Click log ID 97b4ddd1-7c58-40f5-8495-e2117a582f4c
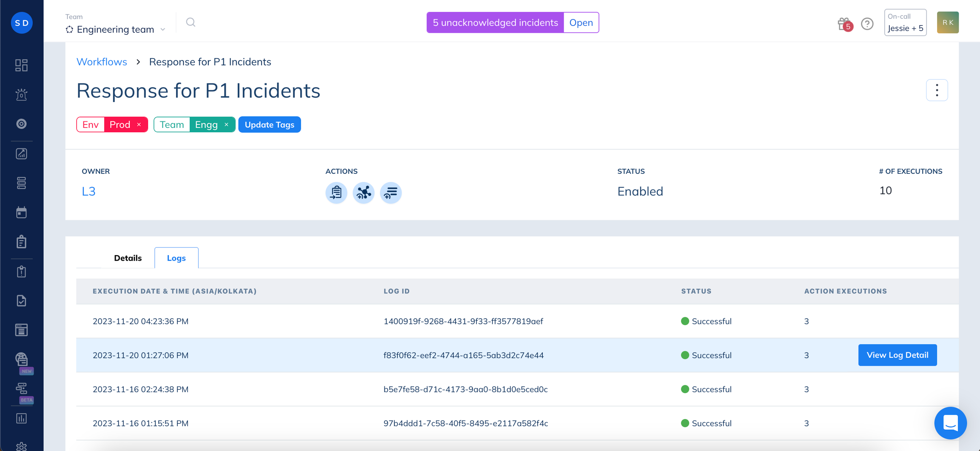Image resolution: width=980 pixels, height=451 pixels. click(x=466, y=423)
